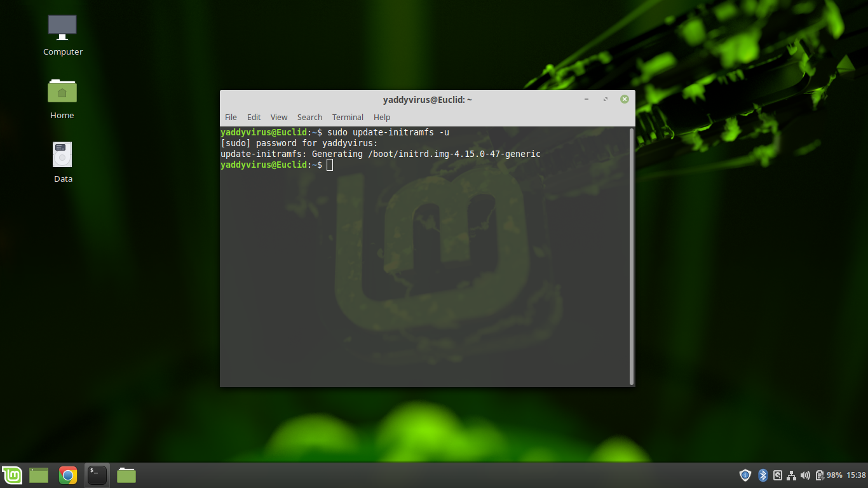Open the removable drives tray icon
This screenshot has width=868, height=488.
coord(777,475)
